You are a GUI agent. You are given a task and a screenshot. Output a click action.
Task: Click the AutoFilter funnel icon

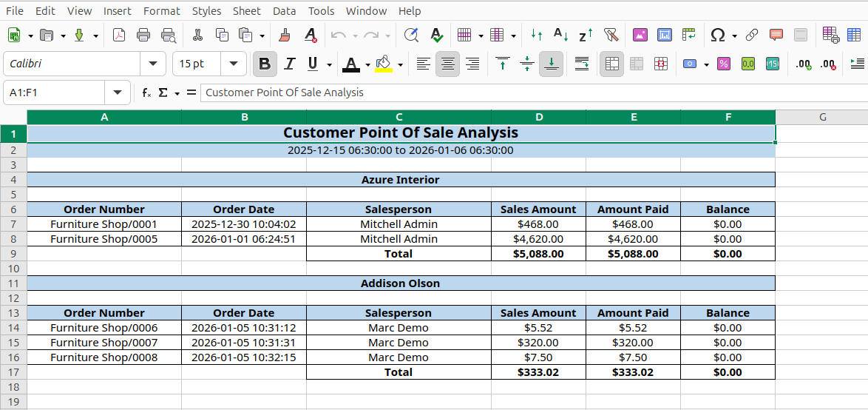[611, 36]
